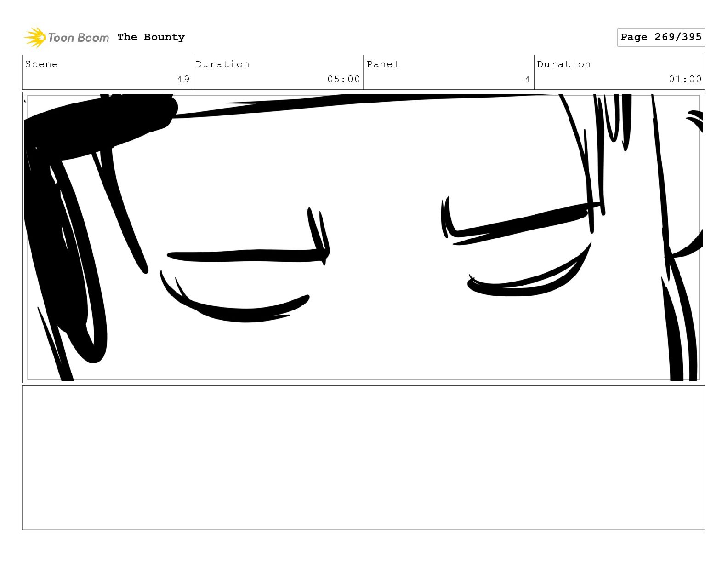Click the scene duration value '05:00'

344,79
